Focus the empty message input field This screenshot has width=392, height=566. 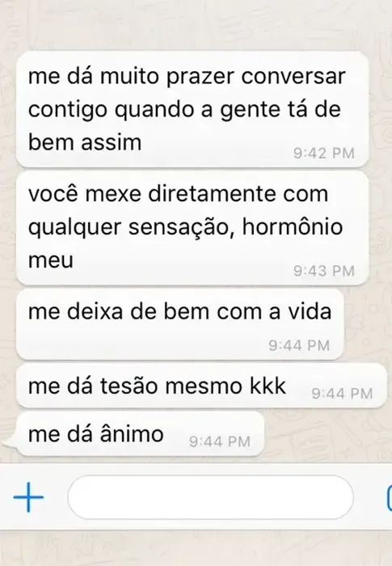click(210, 497)
